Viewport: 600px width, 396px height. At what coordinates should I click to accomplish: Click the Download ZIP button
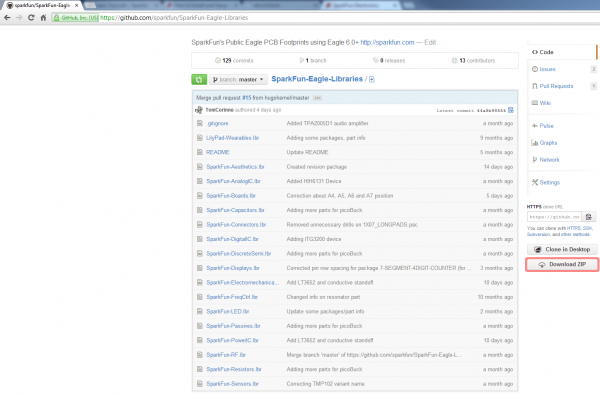coord(562,264)
